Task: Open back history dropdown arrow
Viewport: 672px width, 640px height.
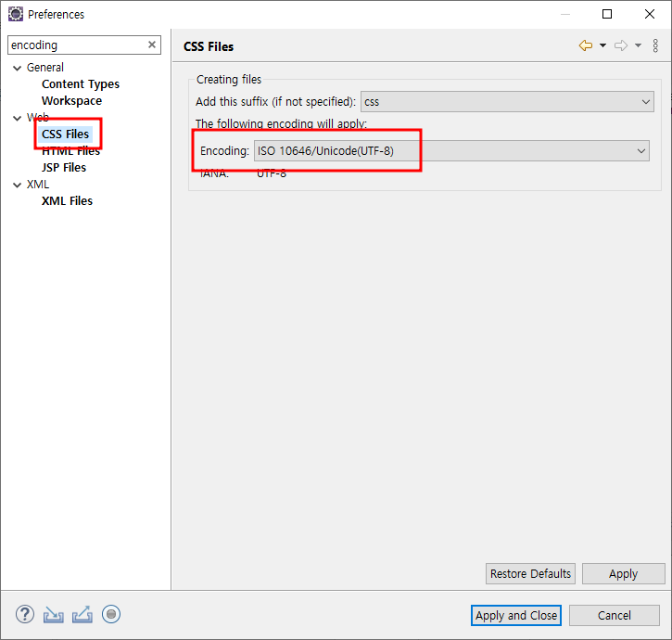Action: coord(602,45)
